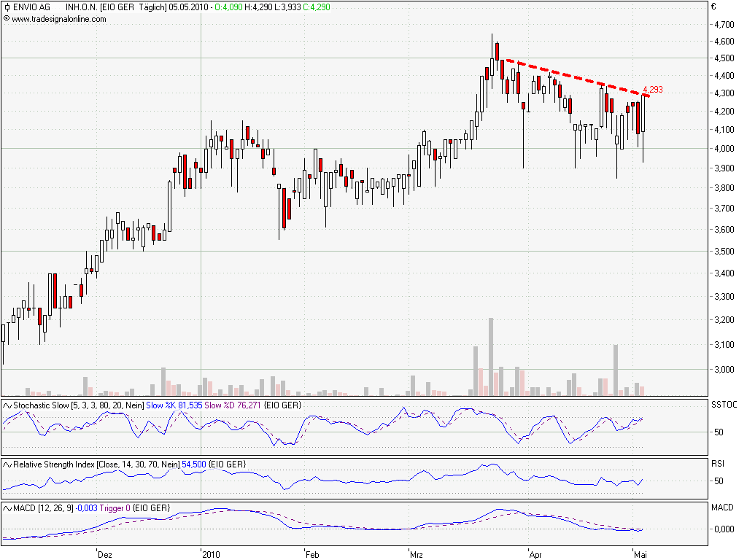
Task: Click the Stochastic Slow indicator wave icon
Action: coord(7,405)
